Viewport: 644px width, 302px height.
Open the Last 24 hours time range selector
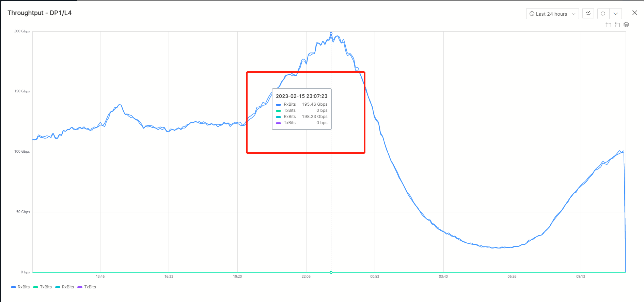(551, 14)
